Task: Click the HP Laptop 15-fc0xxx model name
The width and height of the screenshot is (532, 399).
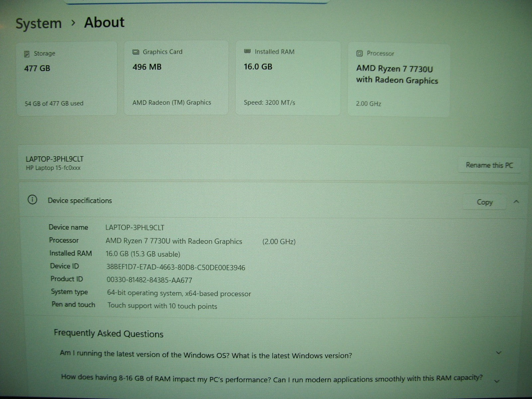Action: pyautogui.click(x=53, y=168)
